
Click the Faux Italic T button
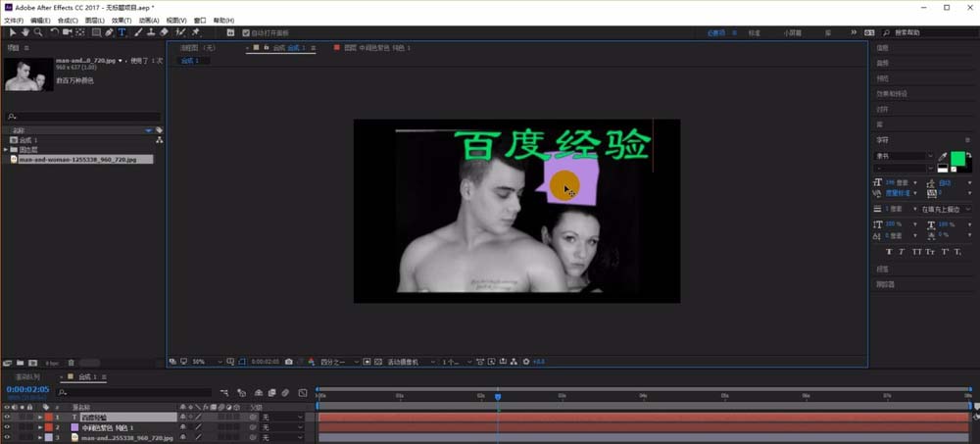click(902, 252)
